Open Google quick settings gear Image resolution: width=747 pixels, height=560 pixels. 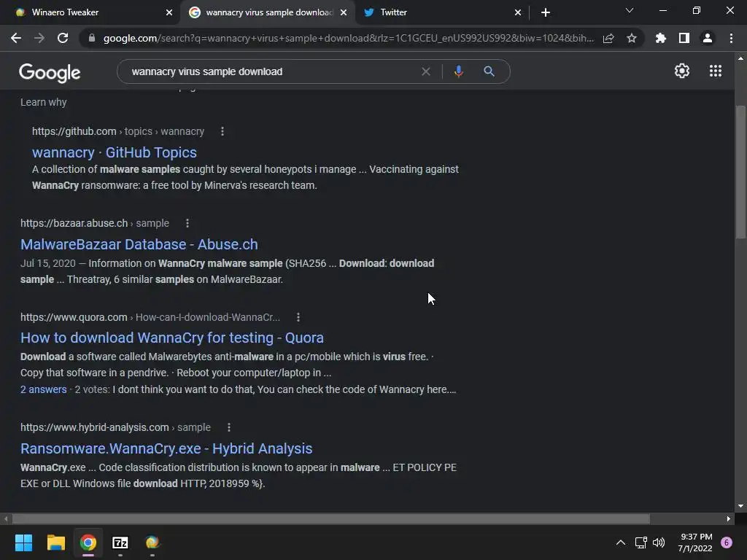pyautogui.click(x=682, y=71)
